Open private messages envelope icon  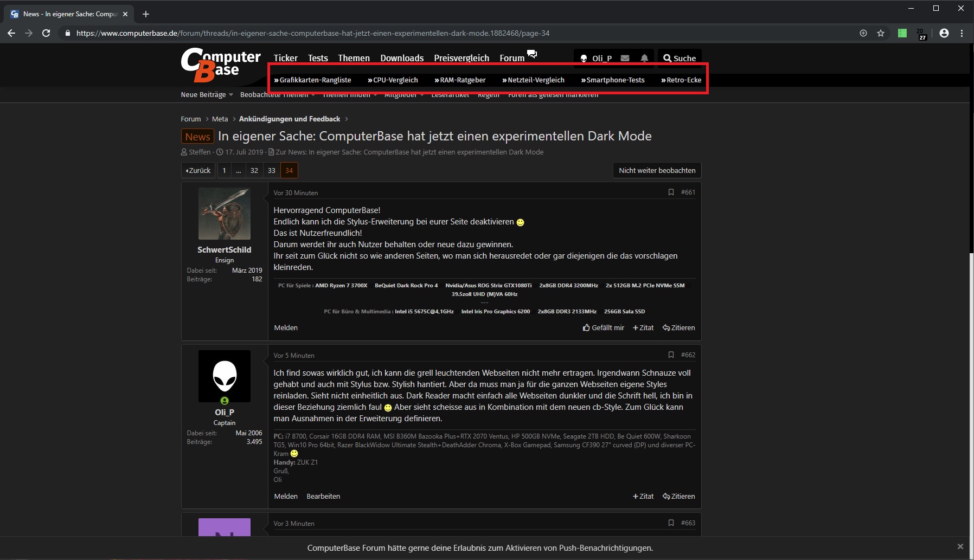coord(625,58)
